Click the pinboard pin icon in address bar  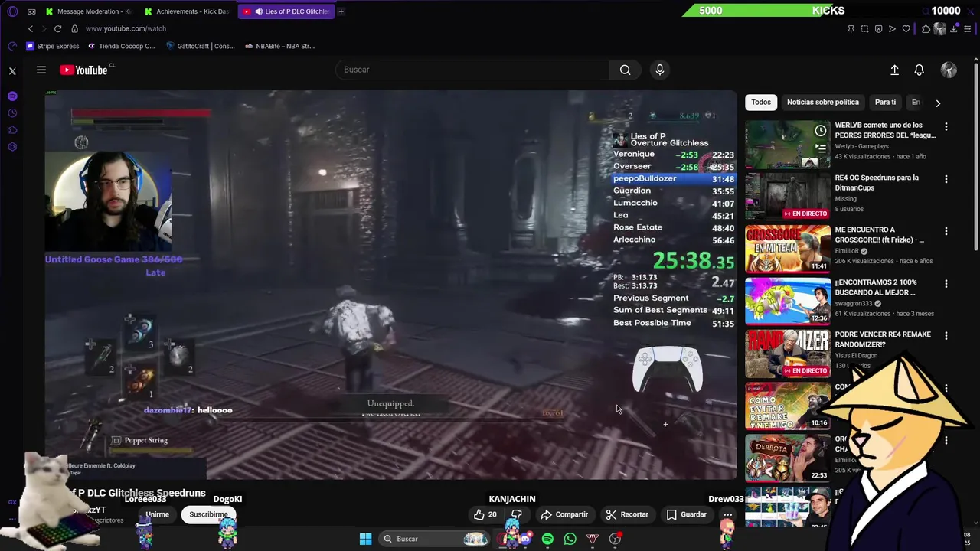pos(851,28)
